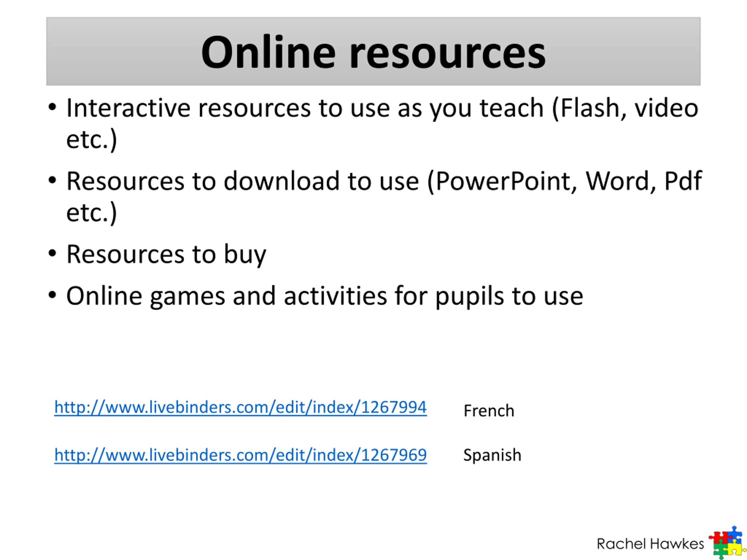This screenshot has width=747, height=560.
Task: Click the Rachel Hawkes name text
Action: click(x=650, y=544)
